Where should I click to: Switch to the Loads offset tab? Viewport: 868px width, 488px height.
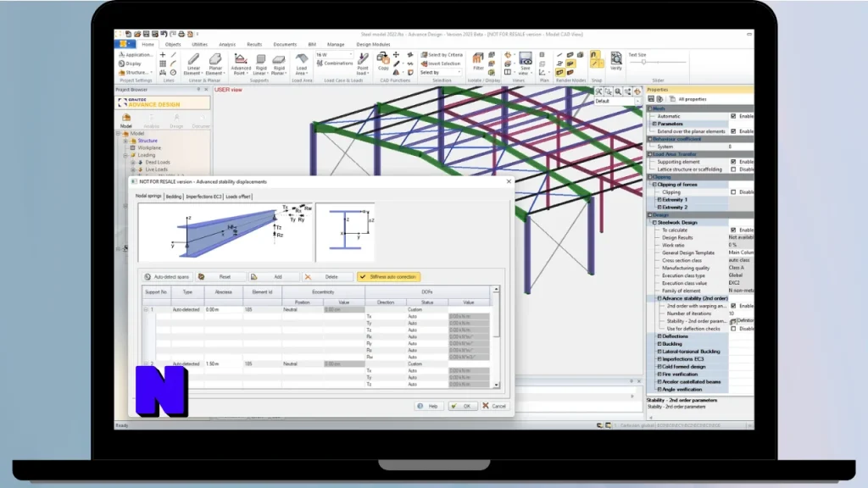237,197
